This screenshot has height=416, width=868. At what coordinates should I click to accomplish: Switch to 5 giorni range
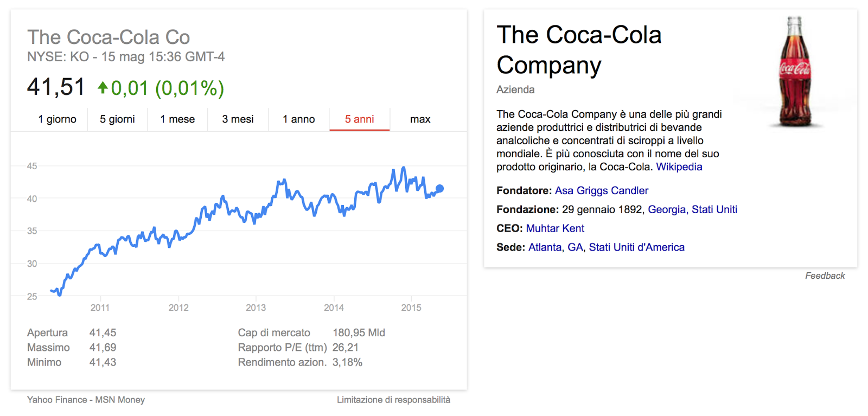click(x=117, y=119)
